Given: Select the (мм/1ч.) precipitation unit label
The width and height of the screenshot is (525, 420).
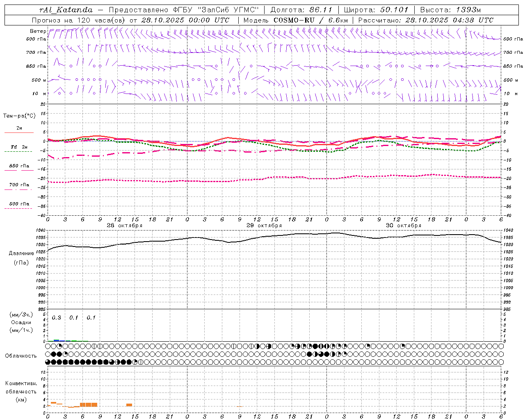Looking at the screenshot, I should click(x=21, y=330).
